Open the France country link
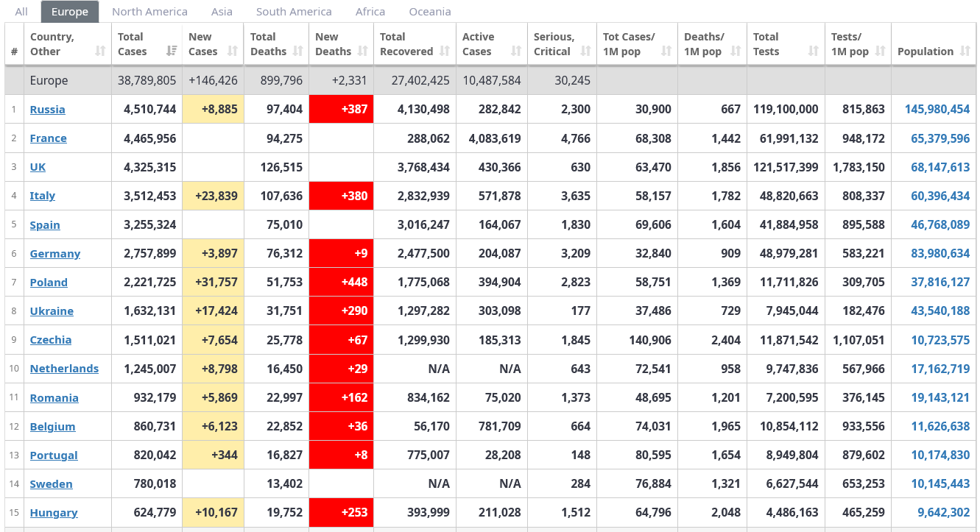 [x=49, y=138]
